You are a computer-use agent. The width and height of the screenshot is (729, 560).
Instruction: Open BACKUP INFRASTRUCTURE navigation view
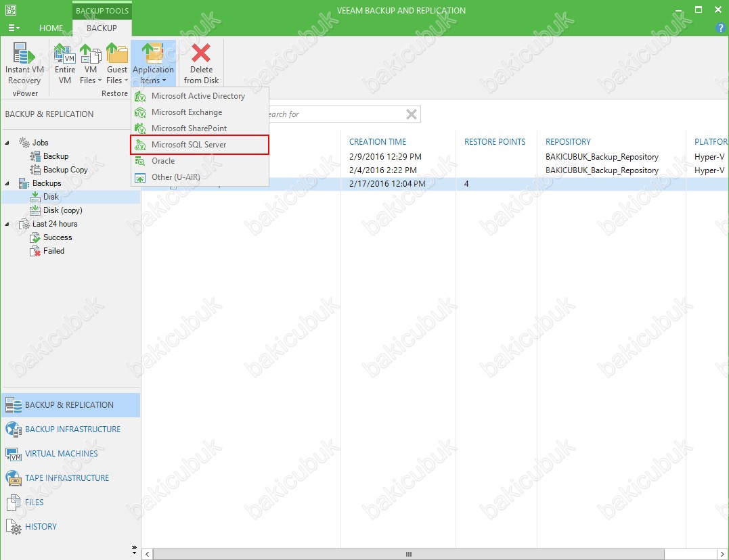tap(70, 429)
